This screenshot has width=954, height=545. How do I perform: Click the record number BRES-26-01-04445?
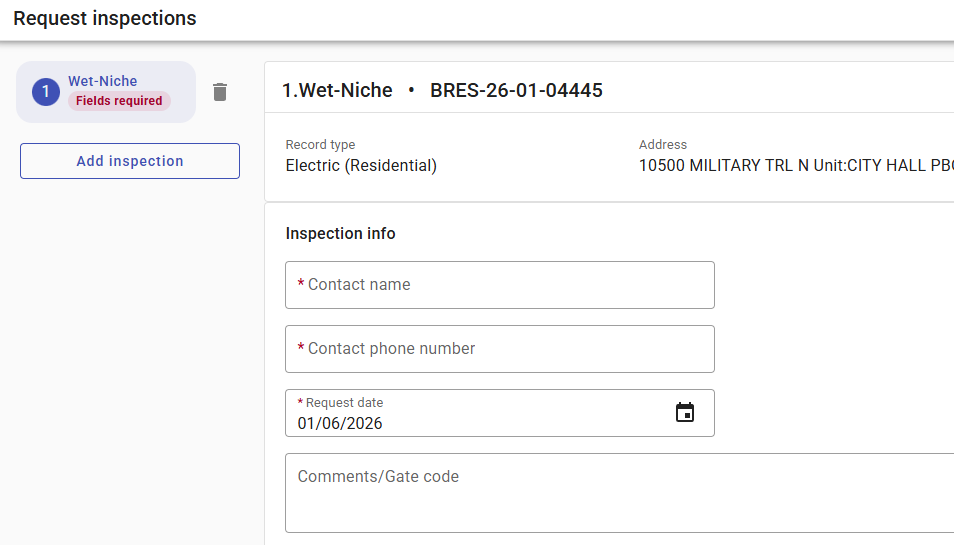coord(516,91)
